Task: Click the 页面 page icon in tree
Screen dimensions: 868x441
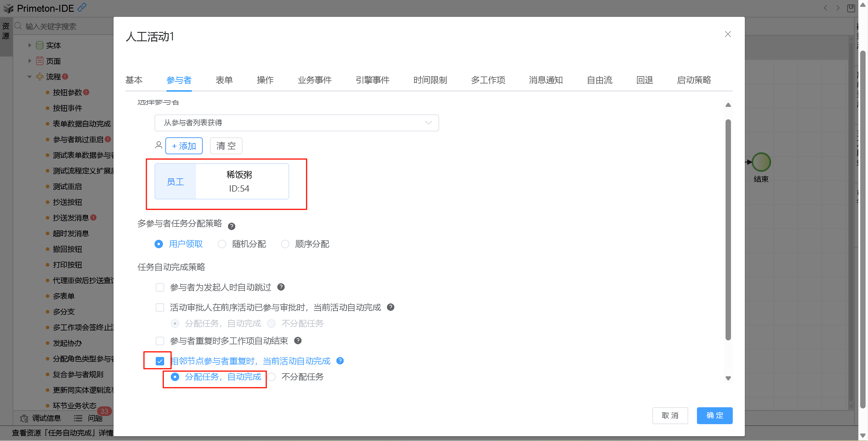Action: point(39,61)
